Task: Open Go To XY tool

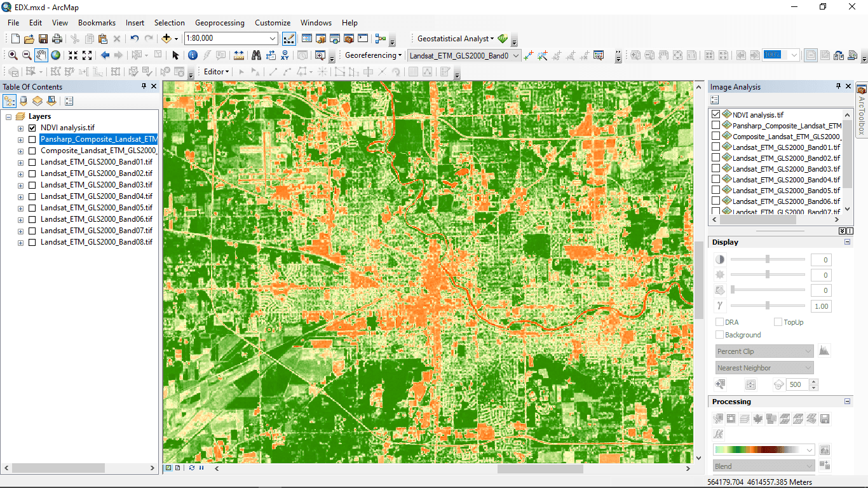Action: click(285, 55)
